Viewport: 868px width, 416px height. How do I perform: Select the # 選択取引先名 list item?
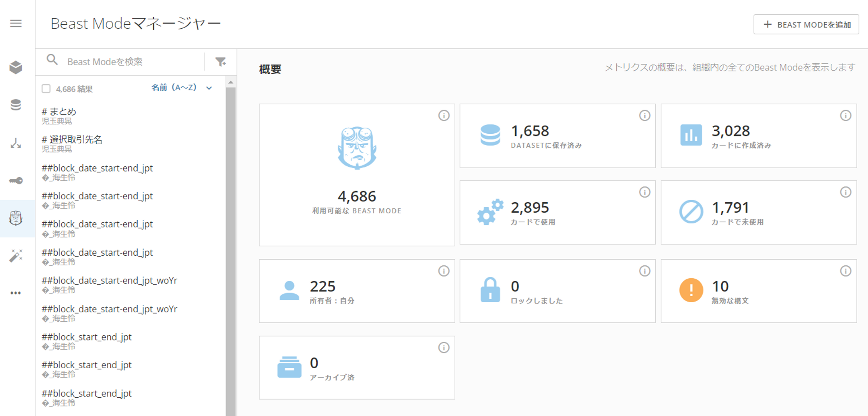point(130,144)
